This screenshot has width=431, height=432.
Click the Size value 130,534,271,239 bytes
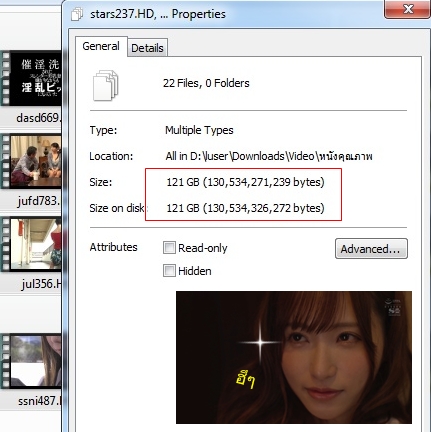pyautogui.click(x=245, y=182)
